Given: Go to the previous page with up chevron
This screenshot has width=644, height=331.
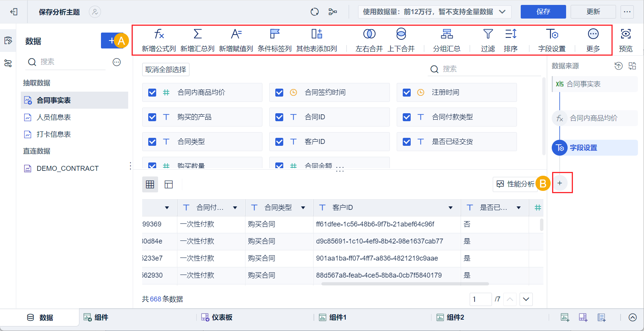Looking at the screenshot, I should [x=510, y=299].
